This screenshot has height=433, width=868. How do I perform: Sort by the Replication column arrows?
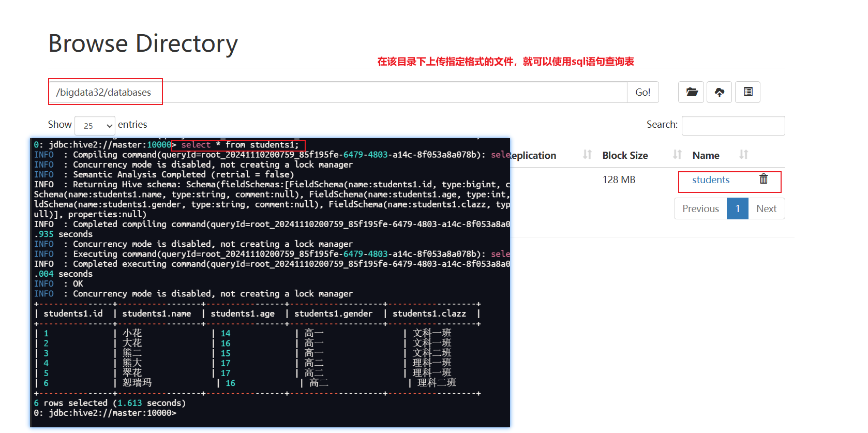(587, 155)
